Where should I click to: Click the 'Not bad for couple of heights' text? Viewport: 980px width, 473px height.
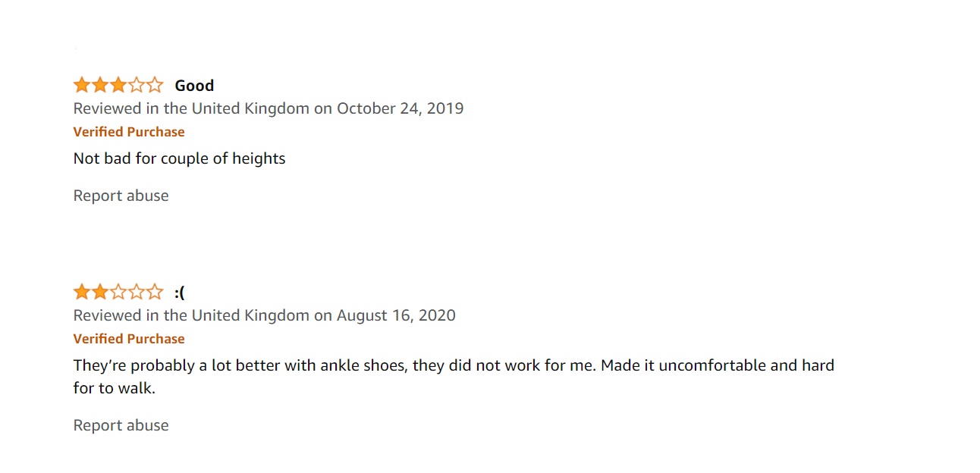point(179,158)
